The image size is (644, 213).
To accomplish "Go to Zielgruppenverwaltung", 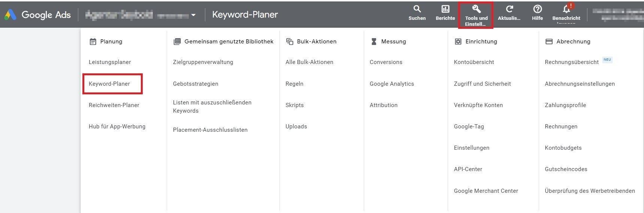I will pos(203,62).
